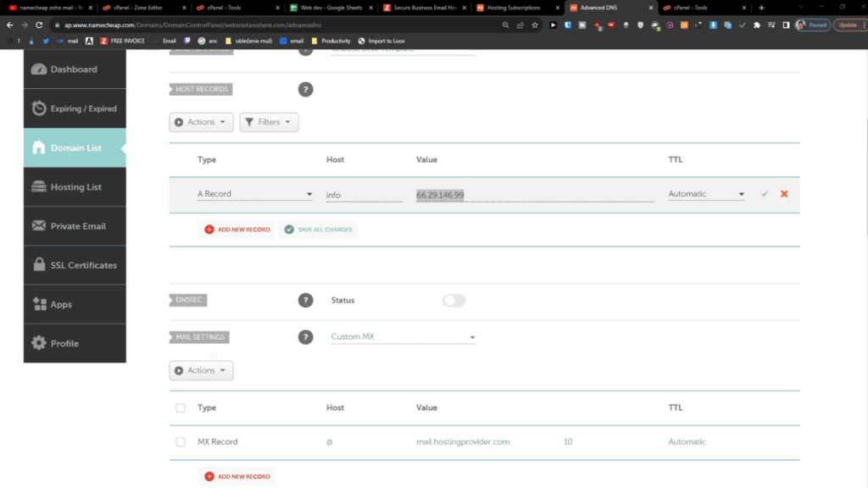Open Extensions puzzle icon
868x488 pixels.
click(x=757, y=25)
